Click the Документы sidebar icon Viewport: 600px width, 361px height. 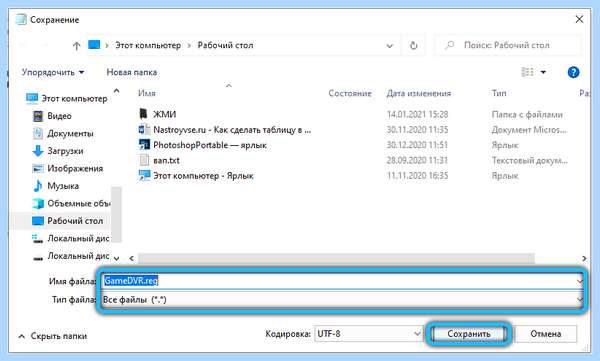pyautogui.click(x=38, y=134)
